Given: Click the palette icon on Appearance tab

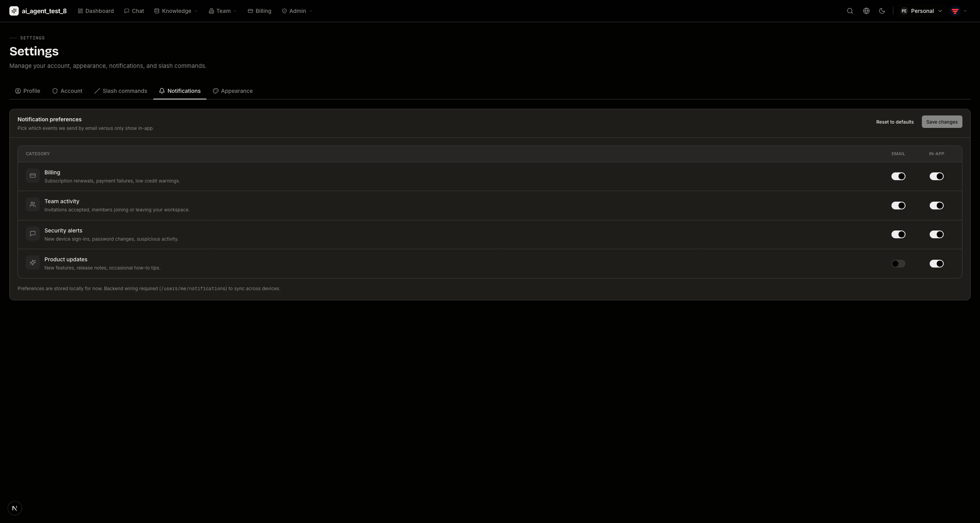Looking at the screenshot, I should pyautogui.click(x=215, y=91).
